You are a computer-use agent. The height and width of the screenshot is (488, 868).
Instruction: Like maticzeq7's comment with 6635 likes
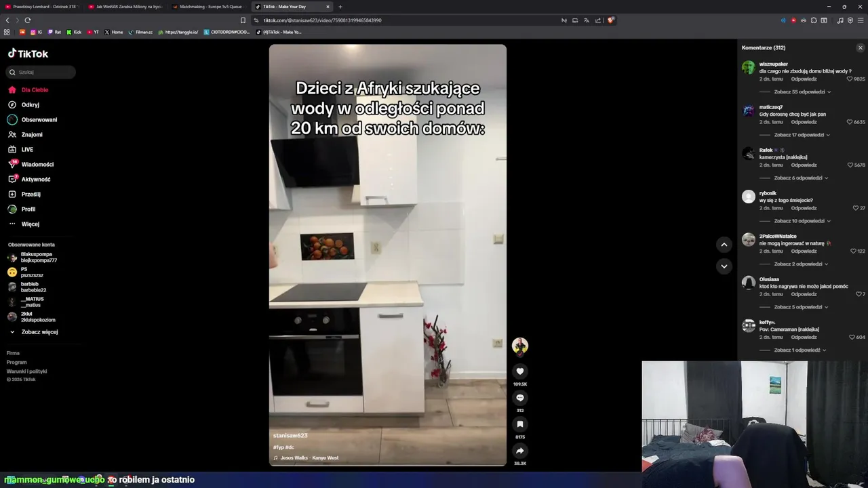[x=850, y=122]
